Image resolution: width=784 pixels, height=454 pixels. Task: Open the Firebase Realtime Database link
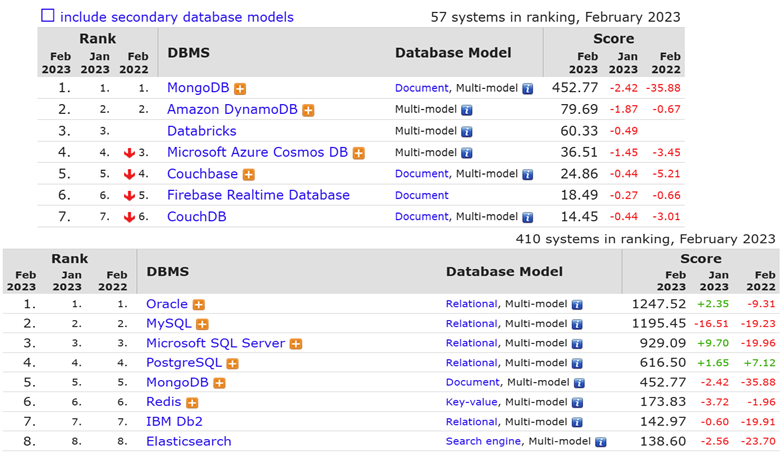pyautogui.click(x=258, y=195)
